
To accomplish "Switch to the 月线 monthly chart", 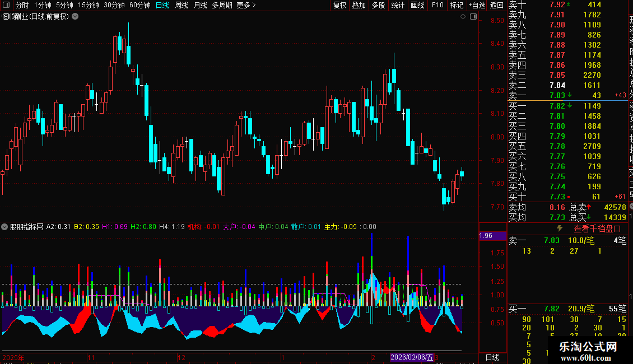I will [x=200, y=5].
